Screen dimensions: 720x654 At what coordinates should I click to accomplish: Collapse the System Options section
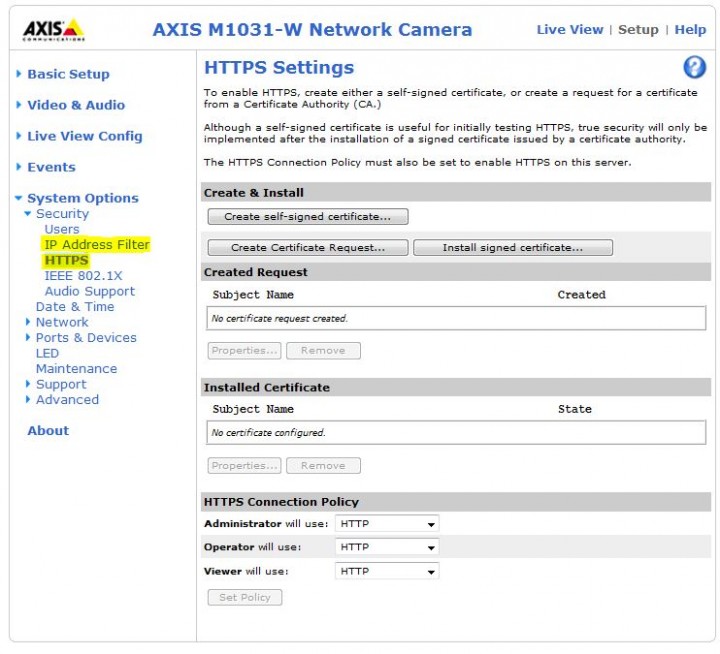pos(82,198)
